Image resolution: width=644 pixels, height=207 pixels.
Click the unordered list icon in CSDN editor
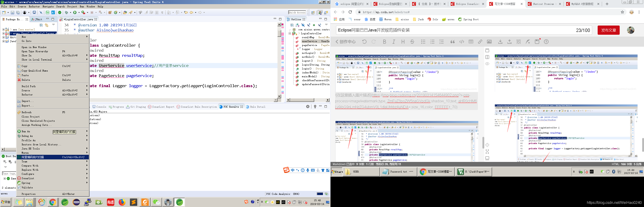point(423,42)
